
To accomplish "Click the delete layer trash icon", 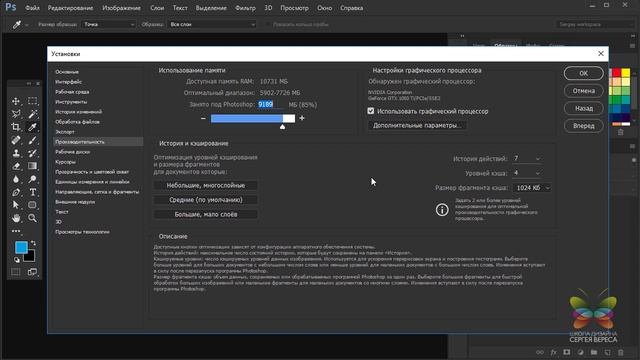I will [x=620, y=352].
